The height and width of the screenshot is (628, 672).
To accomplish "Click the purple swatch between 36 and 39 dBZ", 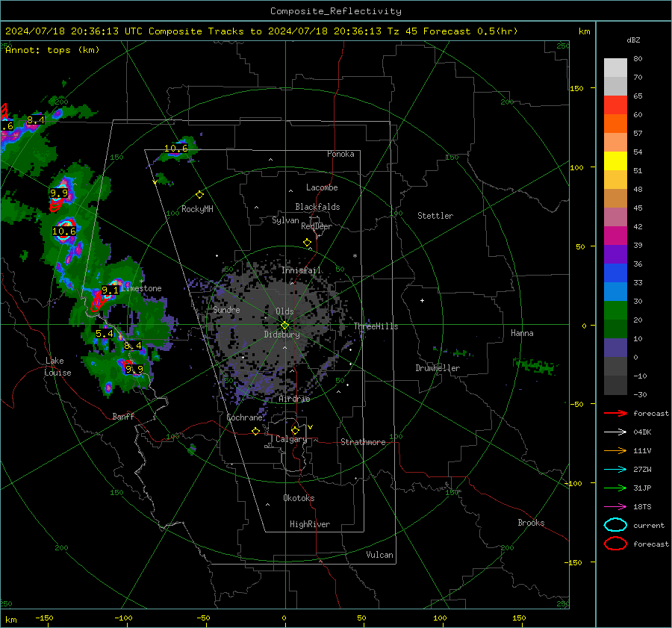I will click(x=615, y=254).
